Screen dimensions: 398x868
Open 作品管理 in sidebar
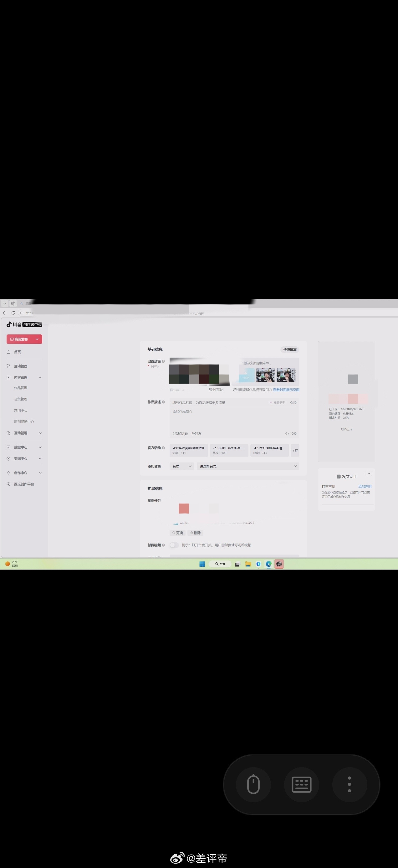21,388
